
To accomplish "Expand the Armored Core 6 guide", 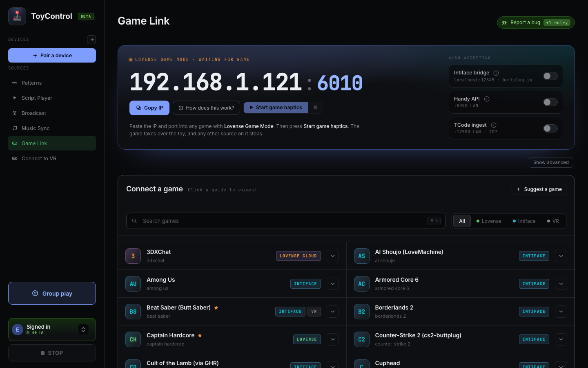I will pos(561,284).
